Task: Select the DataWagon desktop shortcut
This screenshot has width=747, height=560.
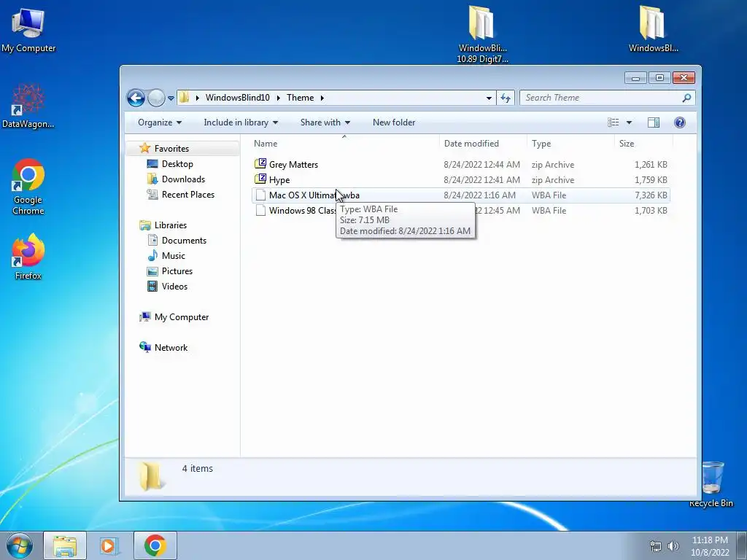Action: pos(28,106)
